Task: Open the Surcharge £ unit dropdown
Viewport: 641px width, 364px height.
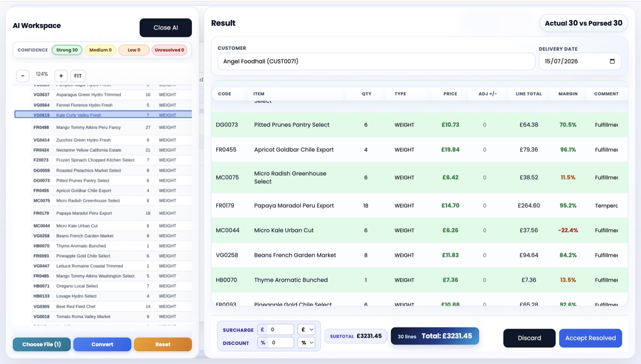Action: click(x=306, y=329)
